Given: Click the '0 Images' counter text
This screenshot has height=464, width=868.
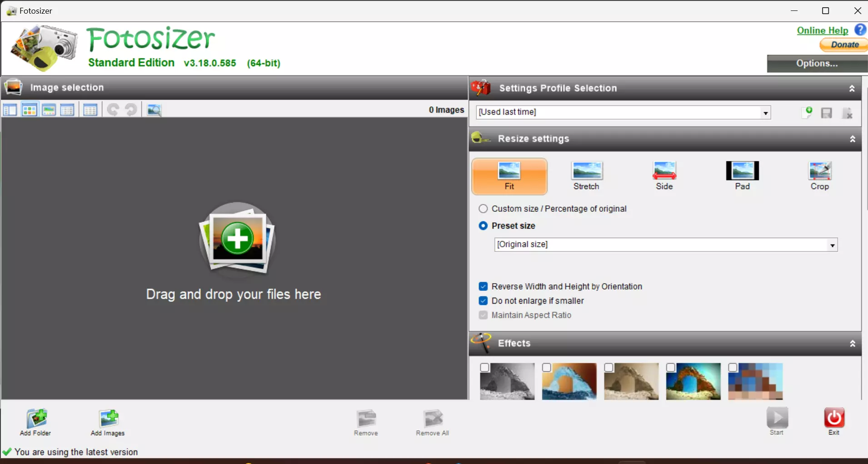Looking at the screenshot, I should point(446,110).
